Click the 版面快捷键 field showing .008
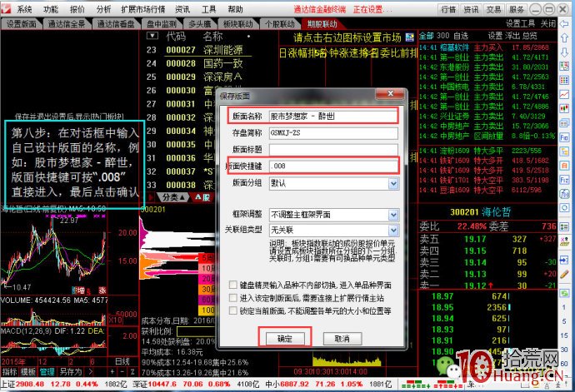The image size is (575, 392). [333, 166]
